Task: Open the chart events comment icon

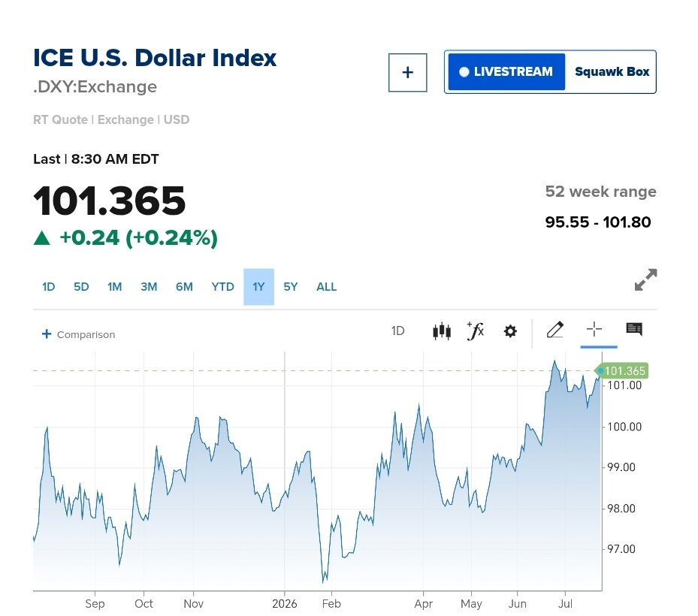Action: [x=634, y=329]
